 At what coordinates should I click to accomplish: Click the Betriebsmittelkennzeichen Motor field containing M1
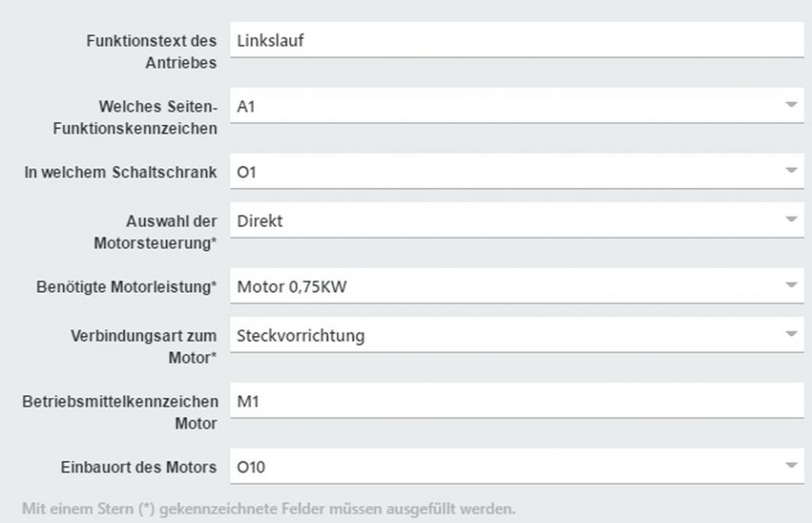pos(515,402)
